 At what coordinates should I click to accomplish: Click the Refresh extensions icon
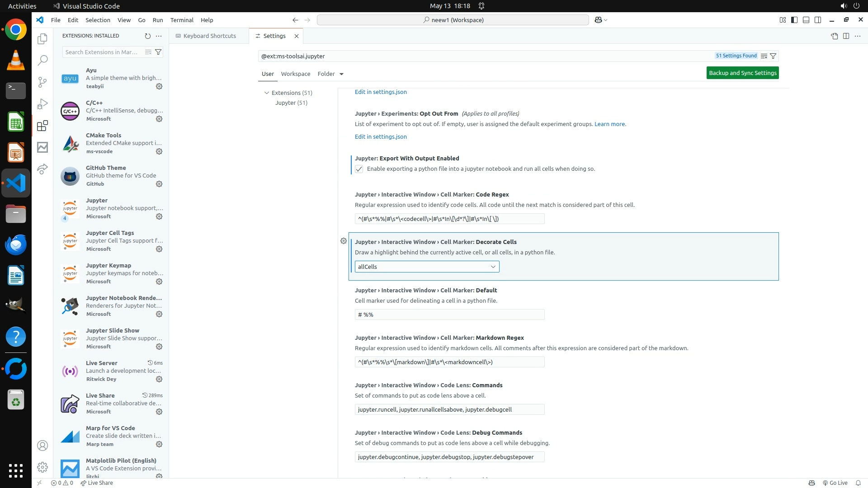pos(147,36)
